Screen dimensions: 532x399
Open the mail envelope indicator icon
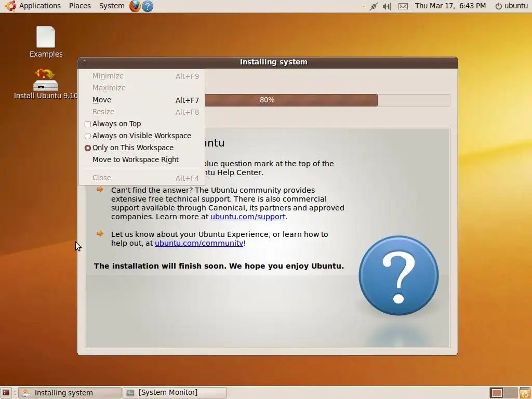pos(403,6)
